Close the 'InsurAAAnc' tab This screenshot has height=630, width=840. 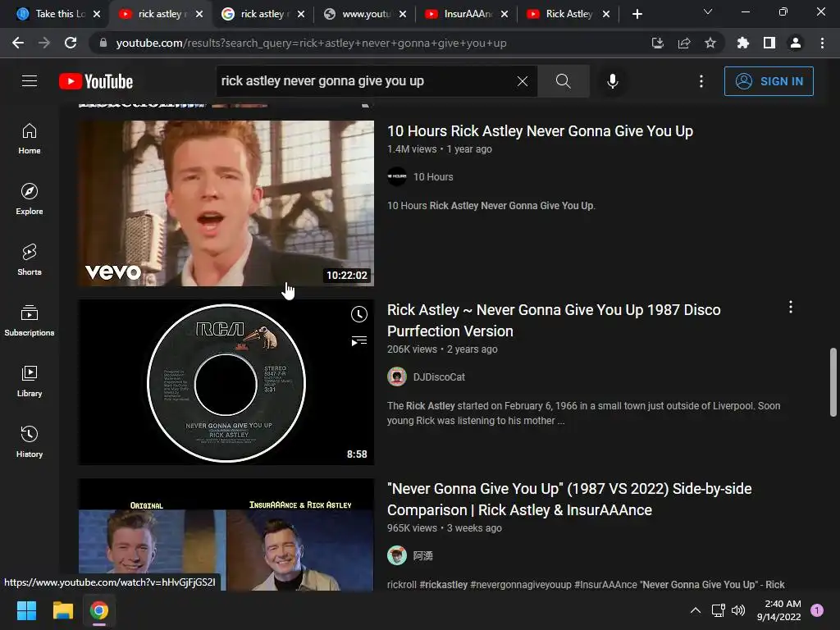(x=504, y=14)
